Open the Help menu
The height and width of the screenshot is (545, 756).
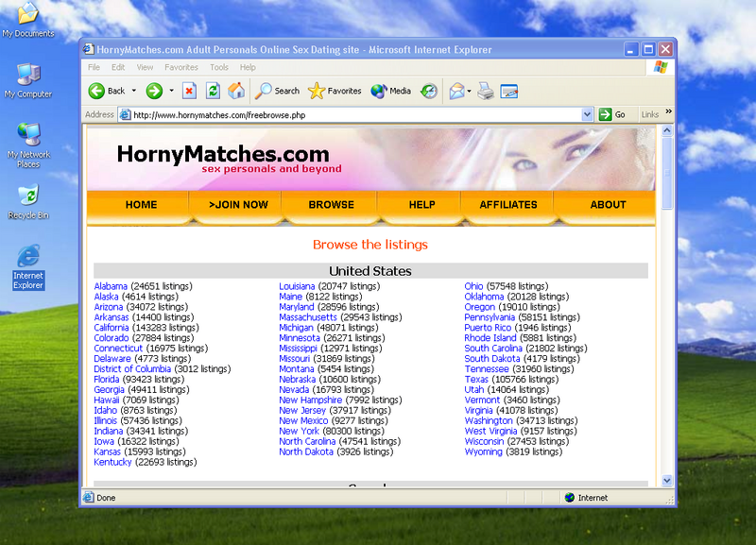[248, 67]
